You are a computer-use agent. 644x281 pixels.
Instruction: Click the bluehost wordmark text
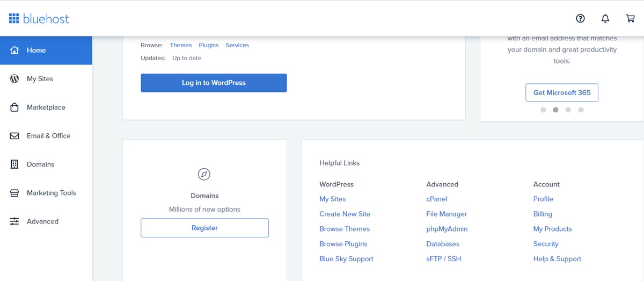pos(46,19)
